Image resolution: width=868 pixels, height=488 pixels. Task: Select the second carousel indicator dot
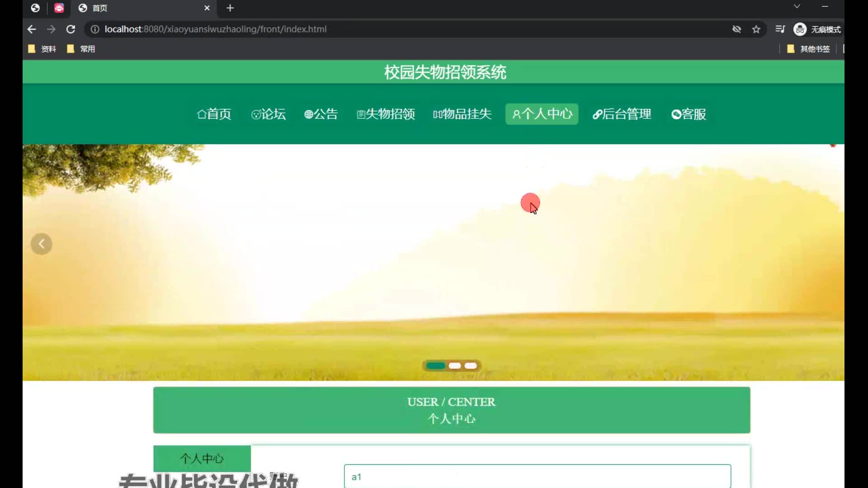[455, 366]
